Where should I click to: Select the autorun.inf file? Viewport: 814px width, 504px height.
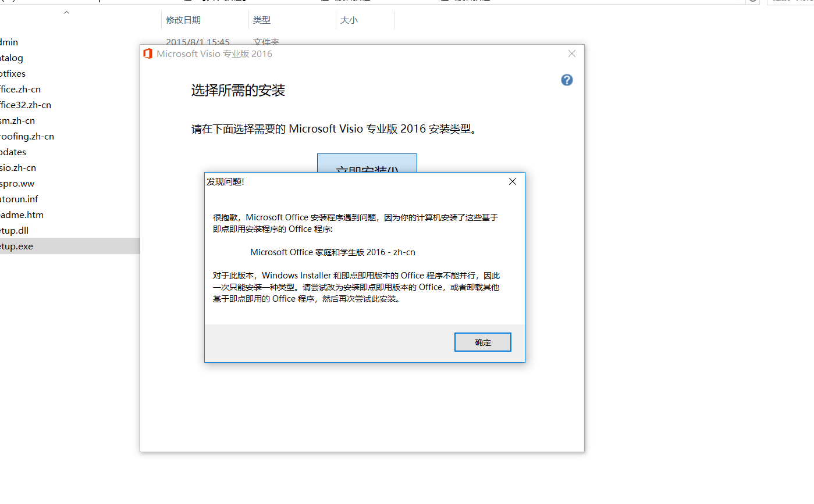point(19,199)
